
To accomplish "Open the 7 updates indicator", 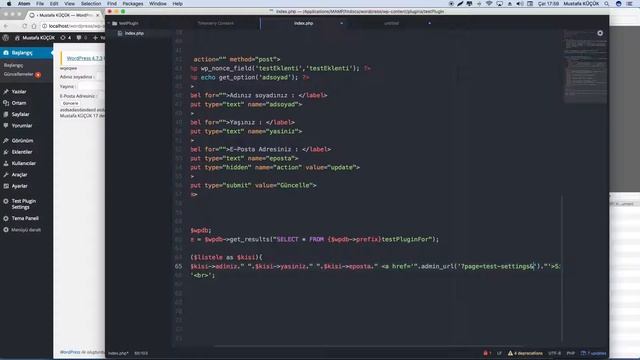I will (593, 353).
